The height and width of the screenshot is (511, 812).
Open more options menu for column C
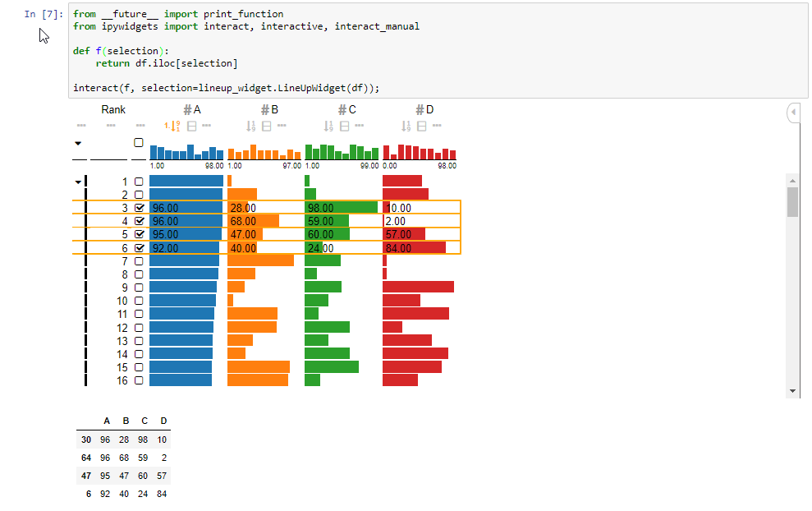(x=360, y=126)
